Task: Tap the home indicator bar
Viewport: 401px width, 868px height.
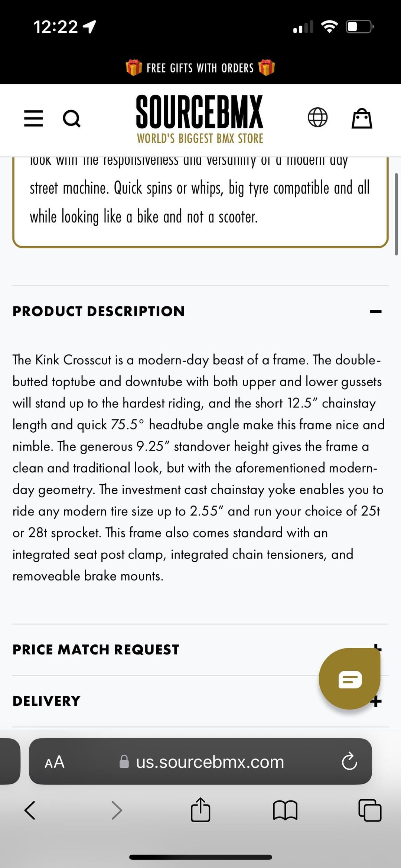Action: (x=200, y=857)
